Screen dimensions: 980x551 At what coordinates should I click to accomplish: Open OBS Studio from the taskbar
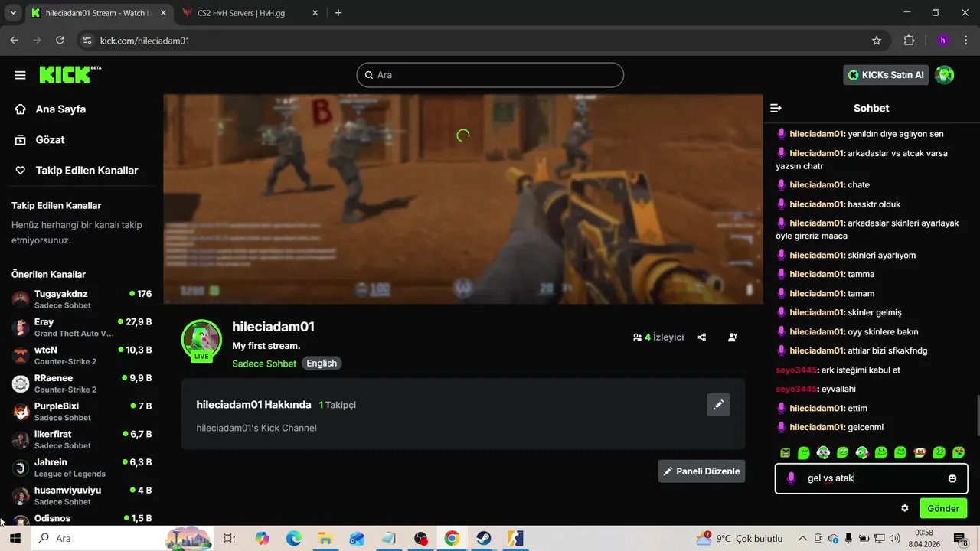tap(420, 539)
